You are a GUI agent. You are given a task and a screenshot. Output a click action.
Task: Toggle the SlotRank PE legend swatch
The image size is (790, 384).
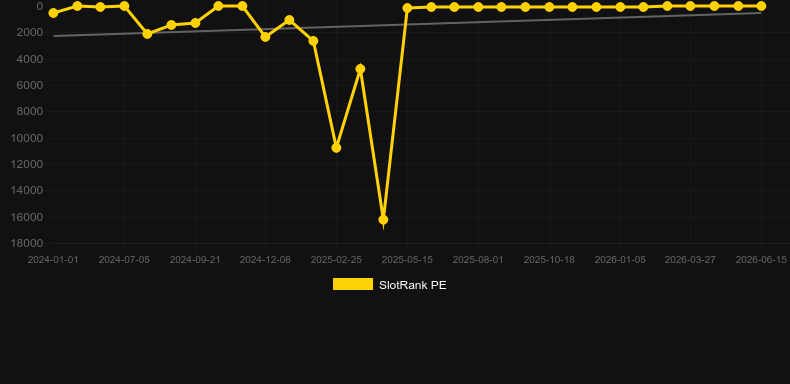click(353, 284)
